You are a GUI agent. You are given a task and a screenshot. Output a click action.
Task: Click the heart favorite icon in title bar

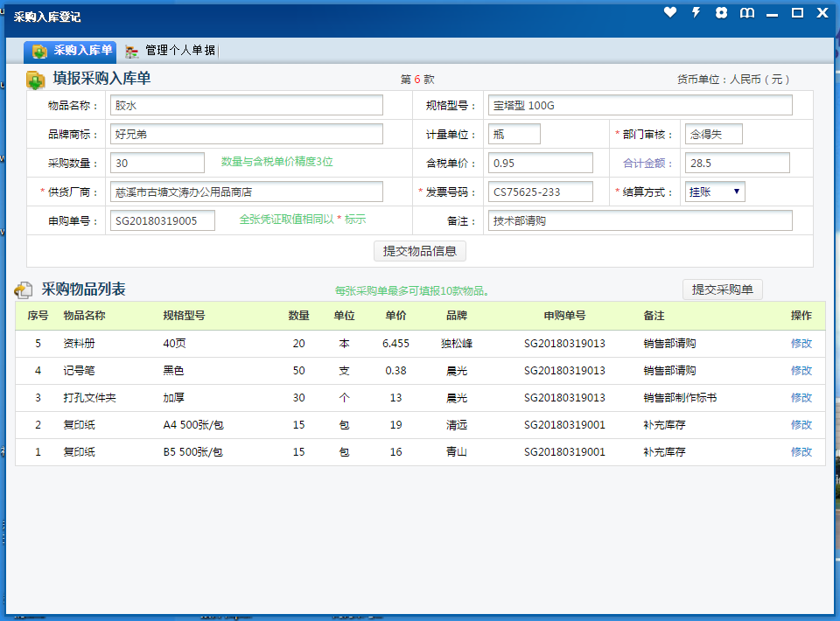pos(670,12)
